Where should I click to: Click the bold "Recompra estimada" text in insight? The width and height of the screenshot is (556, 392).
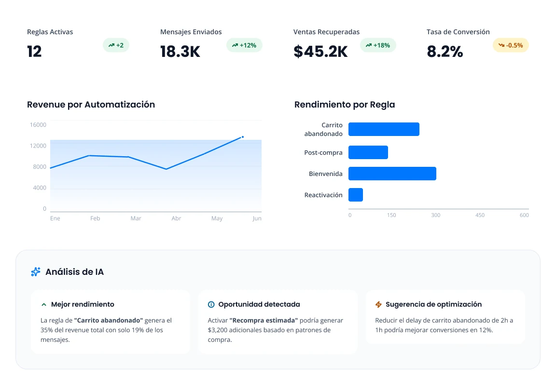tap(264, 321)
